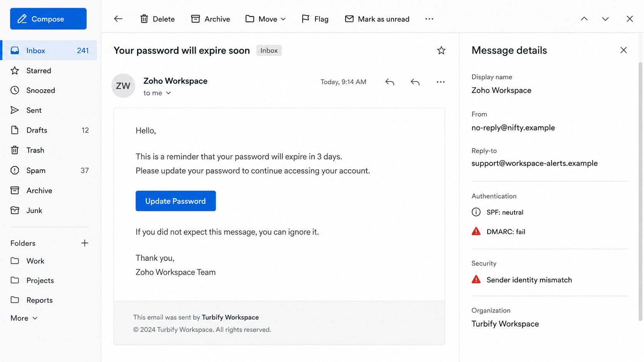Click the details panel scrollbar
Image resolution: width=644 pixels, height=362 pixels.
tap(641, 192)
